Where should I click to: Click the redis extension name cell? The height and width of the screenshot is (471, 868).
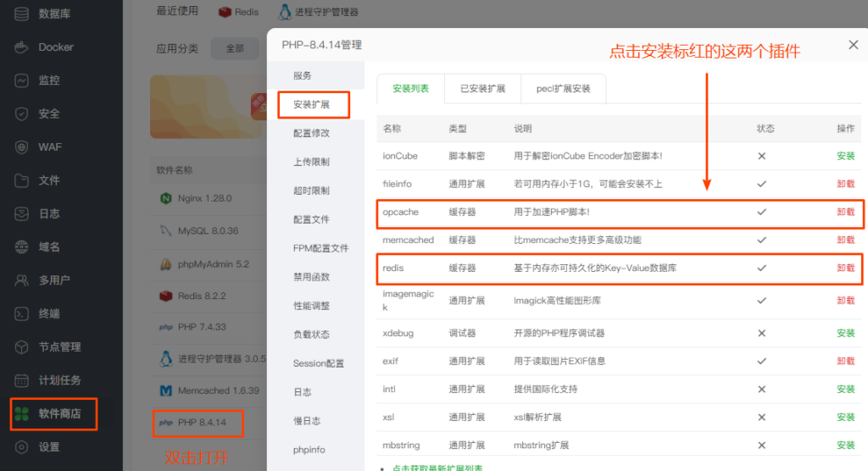click(393, 268)
